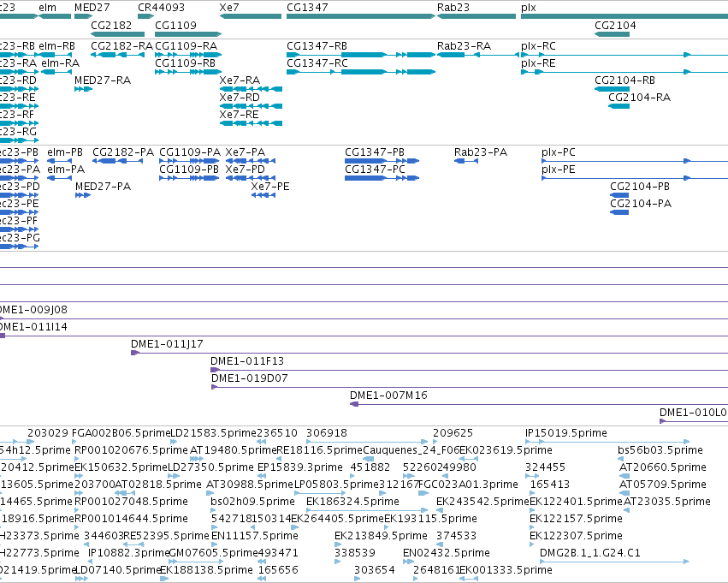The width and height of the screenshot is (728, 583).
Task: Select BAC clone DME1-011F13
Action: pyautogui.click(x=469, y=370)
